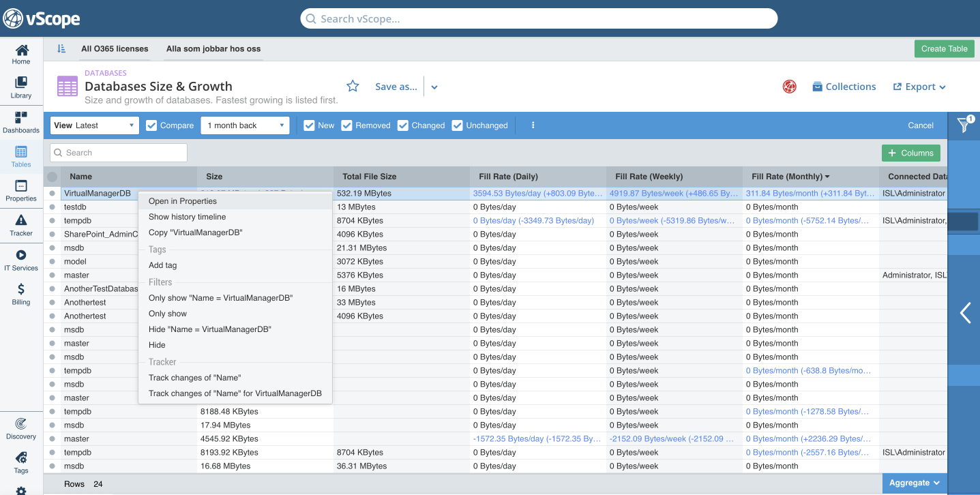Viewport: 980px width, 495px height.
Task: Select Show history timeline
Action: click(x=235, y=217)
